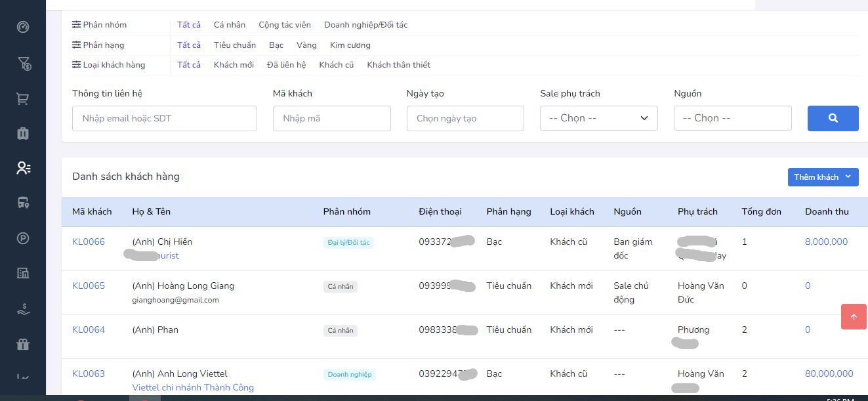Open the shopping cart sidebar icon
This screenshot has width=868, height=401.
(23, 99)
